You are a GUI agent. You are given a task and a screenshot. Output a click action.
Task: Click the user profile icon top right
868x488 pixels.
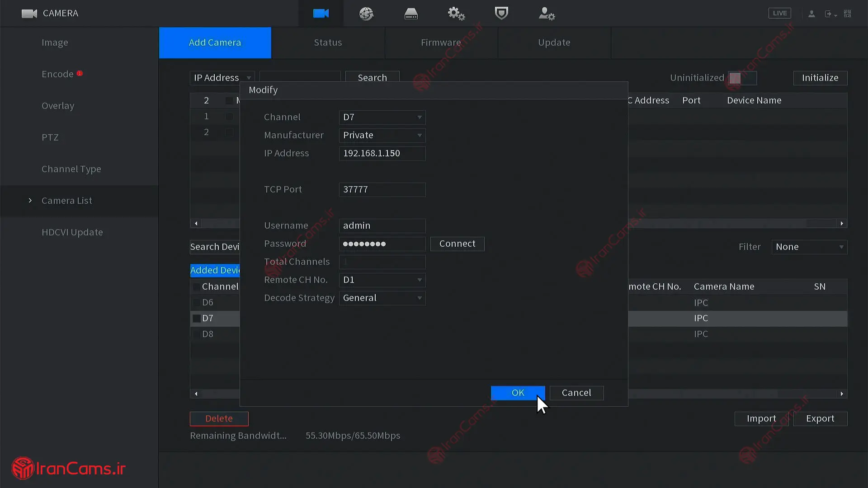(x=811, y=14)
